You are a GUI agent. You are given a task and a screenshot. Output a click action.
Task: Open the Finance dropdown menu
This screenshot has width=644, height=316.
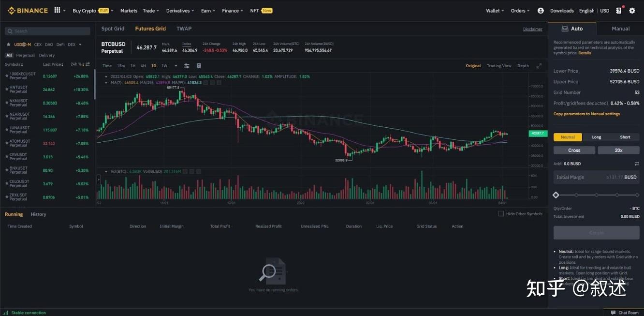click(233, 11)
